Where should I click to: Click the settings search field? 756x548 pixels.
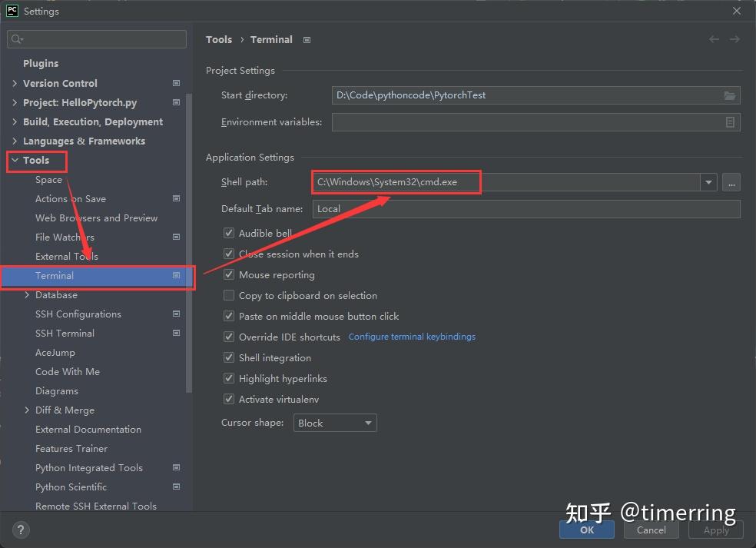pyautogui.click(x=96, y=38)
